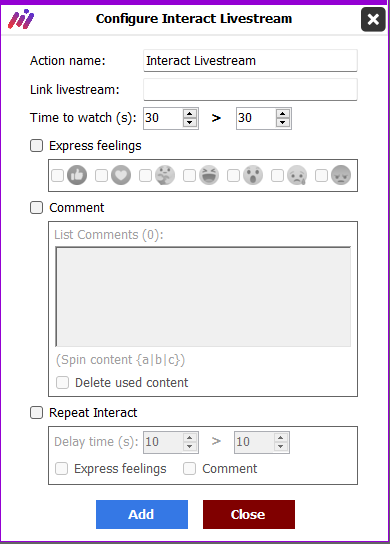
Task: Choose the Sad crying reaction icon
Action: click(x=297, y=175)
